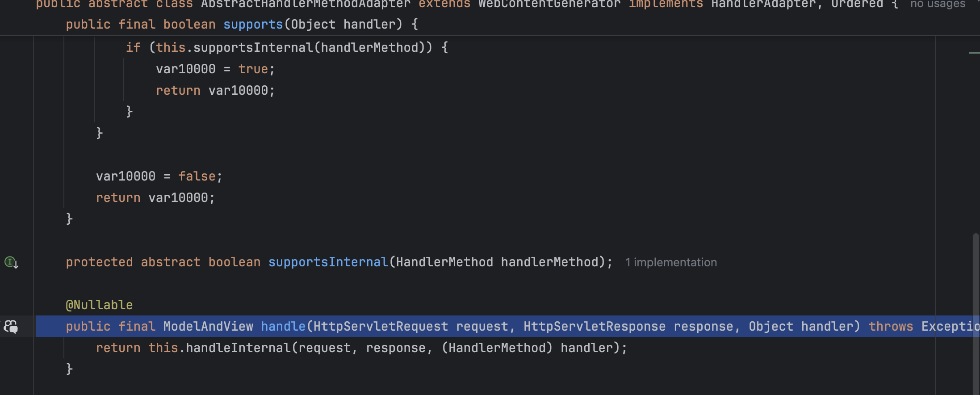The height and width of the screenshot is (395, 980).
Task: Open the "1 implementation" inlay hint
Action: click(671, 262)
